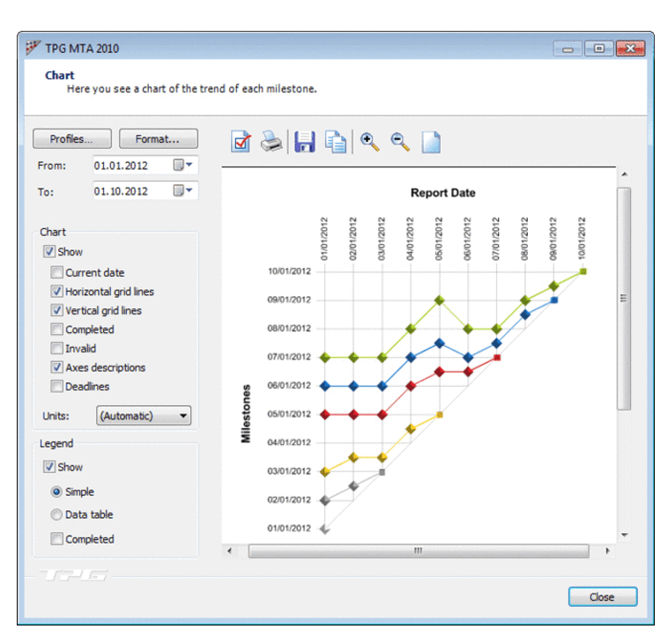Open the Units dropdown list
Image resolution: width=668 pixels, height=644 pixels.
144,416
